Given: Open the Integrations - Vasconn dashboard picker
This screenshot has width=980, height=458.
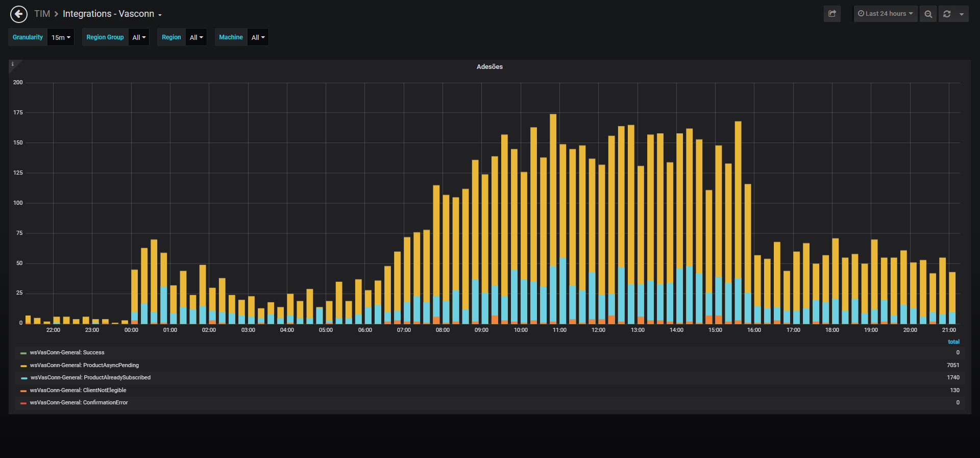Looking at the screenshot, I should [112, 14].
